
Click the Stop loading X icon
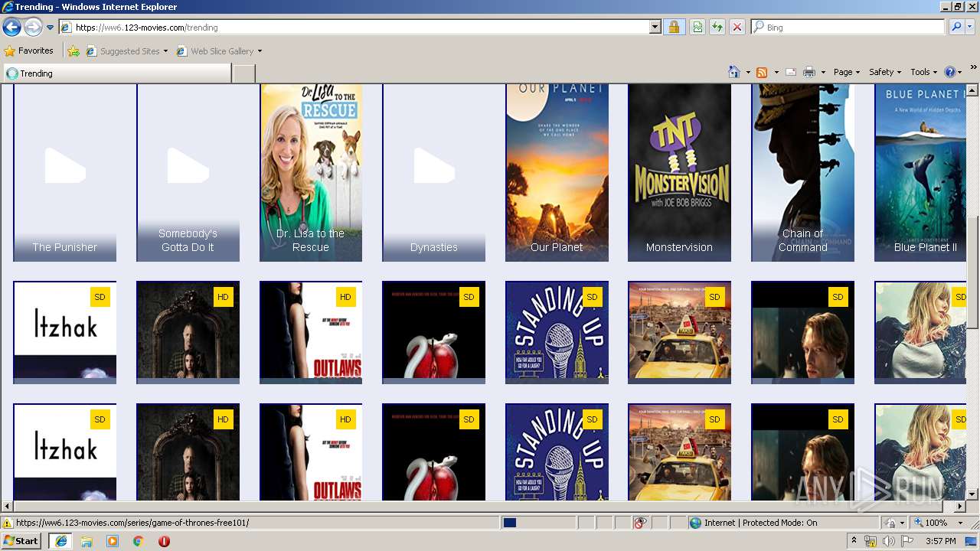[x=737, y=28]
